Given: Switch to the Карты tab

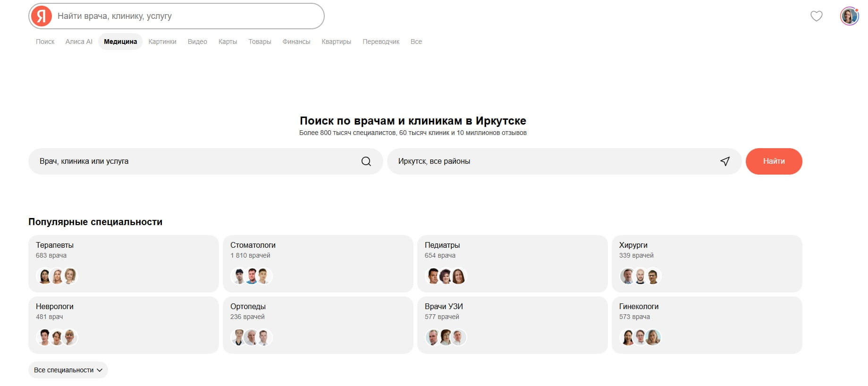Looking at the screenshot, I should pos(228,42).
